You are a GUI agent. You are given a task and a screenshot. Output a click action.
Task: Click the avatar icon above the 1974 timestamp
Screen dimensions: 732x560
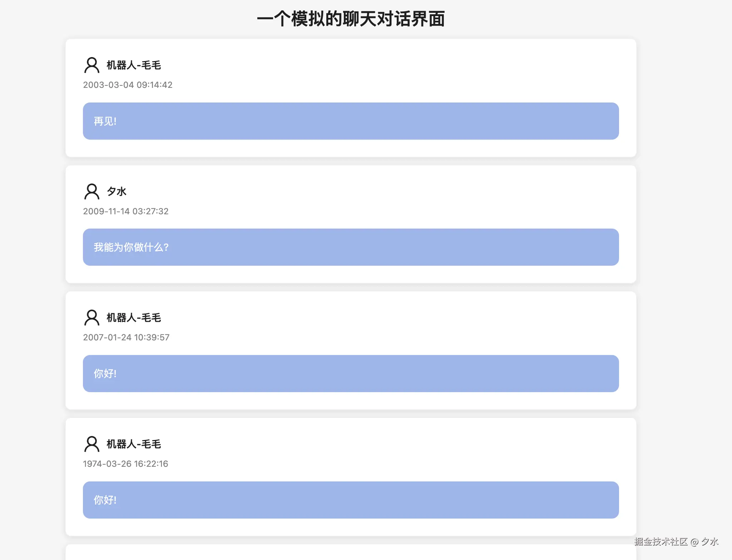(x=91, y=445)
